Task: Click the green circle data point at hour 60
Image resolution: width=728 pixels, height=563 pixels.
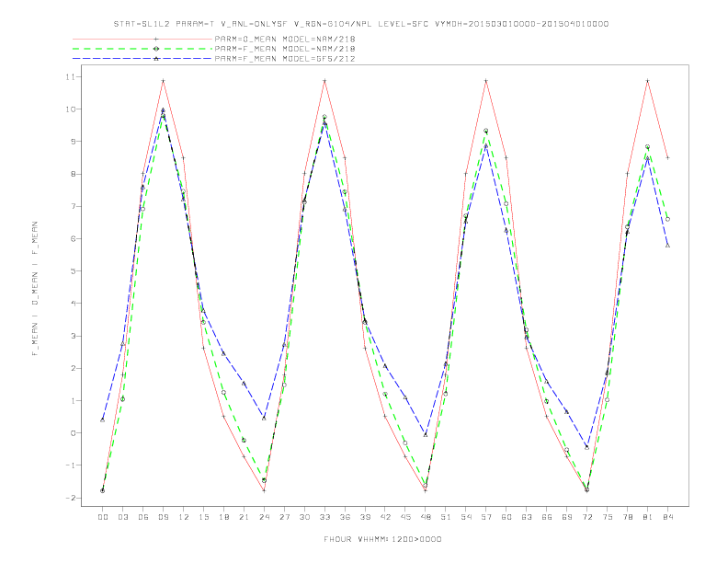Action: 506,204
